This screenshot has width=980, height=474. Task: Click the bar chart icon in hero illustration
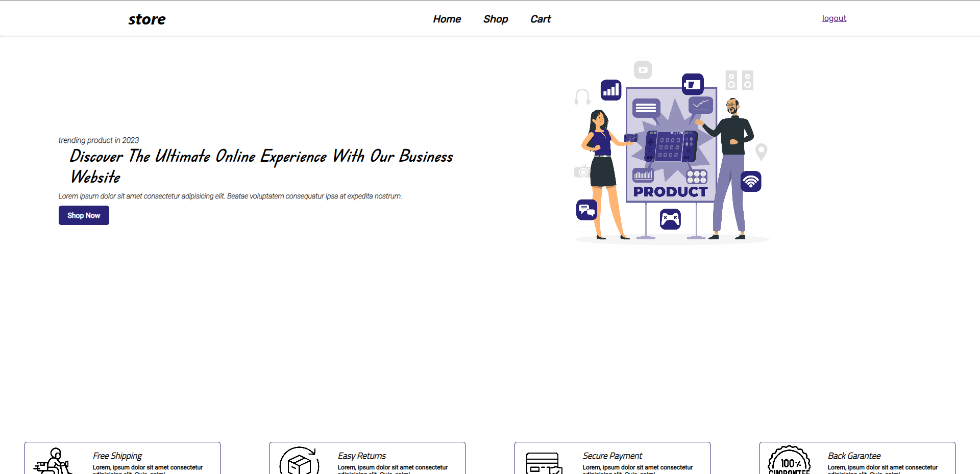(x=610, y=90)
